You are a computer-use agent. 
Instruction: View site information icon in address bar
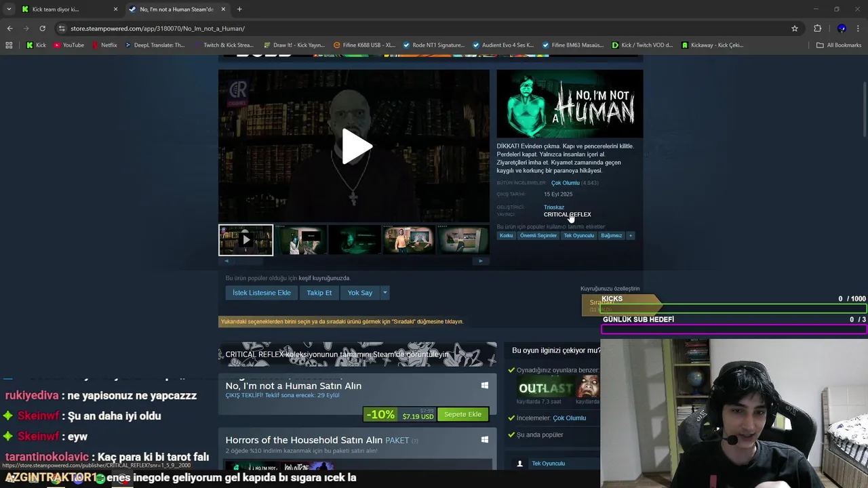62,28
